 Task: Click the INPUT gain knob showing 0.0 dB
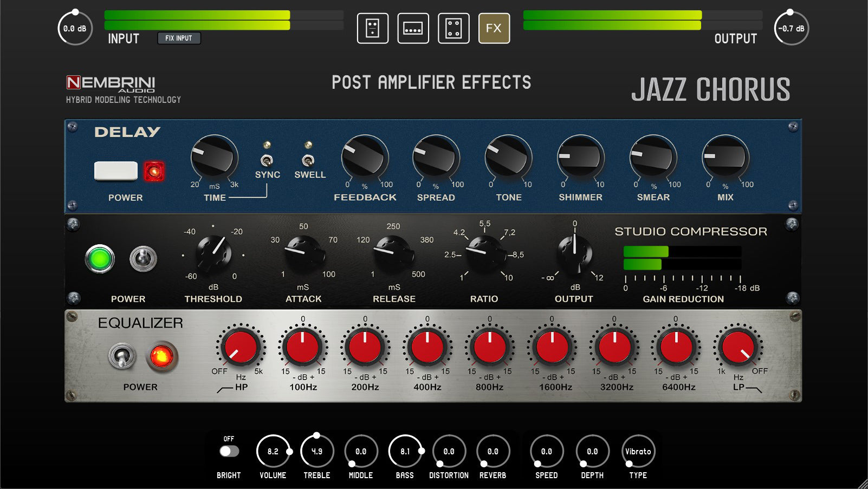coord(75,28)
